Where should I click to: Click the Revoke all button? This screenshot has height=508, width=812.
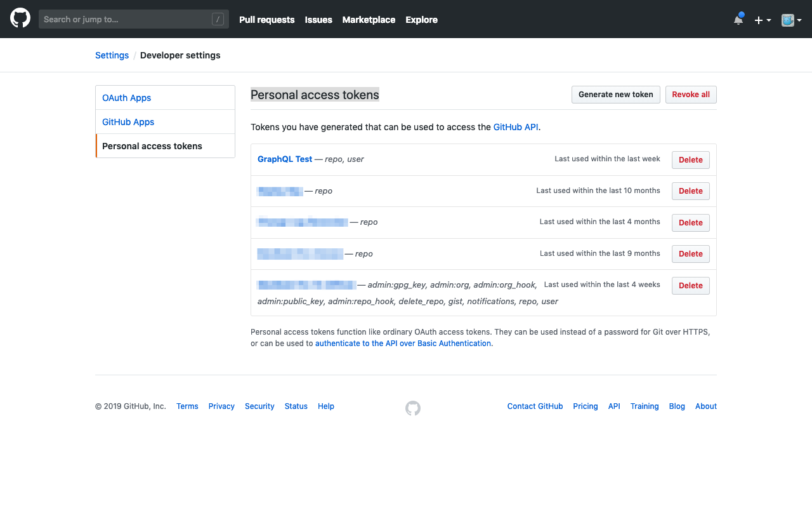[691, 94]
